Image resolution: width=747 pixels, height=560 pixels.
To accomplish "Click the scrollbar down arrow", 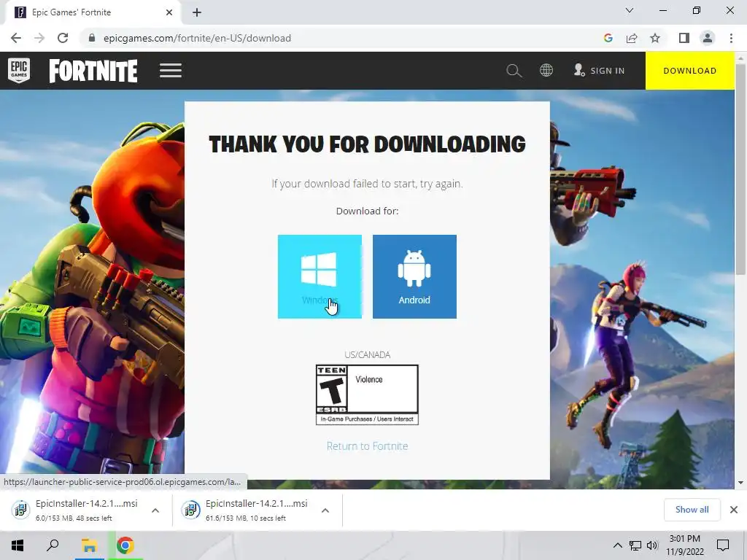I will [x=740, y=483].
